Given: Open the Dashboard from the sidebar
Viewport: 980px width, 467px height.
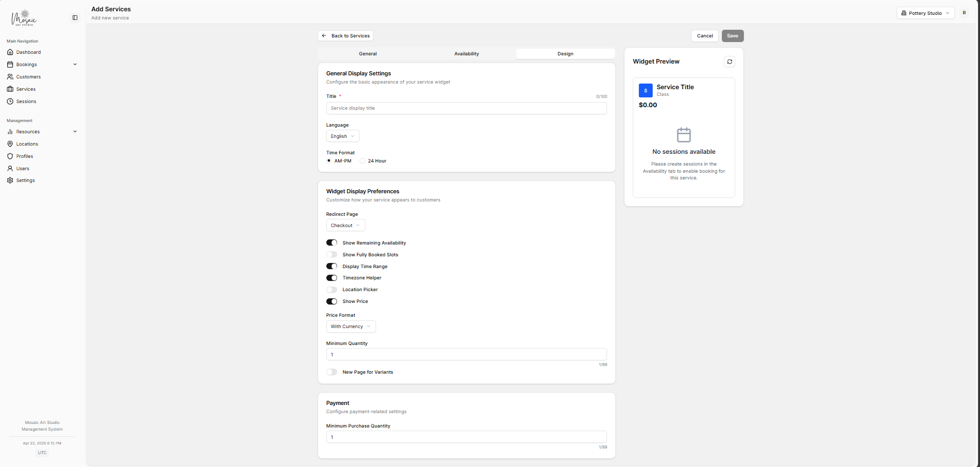Looking at the screenshot, I should tap(28, 52).
